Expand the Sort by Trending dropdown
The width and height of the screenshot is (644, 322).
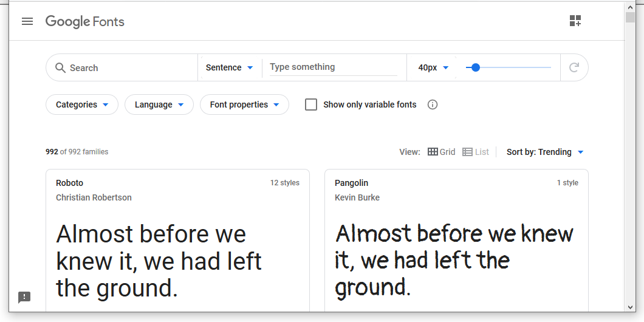coord(545,152)
